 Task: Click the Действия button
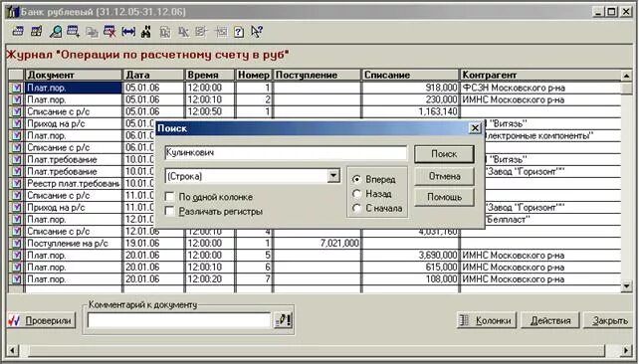tap(550, 320)
